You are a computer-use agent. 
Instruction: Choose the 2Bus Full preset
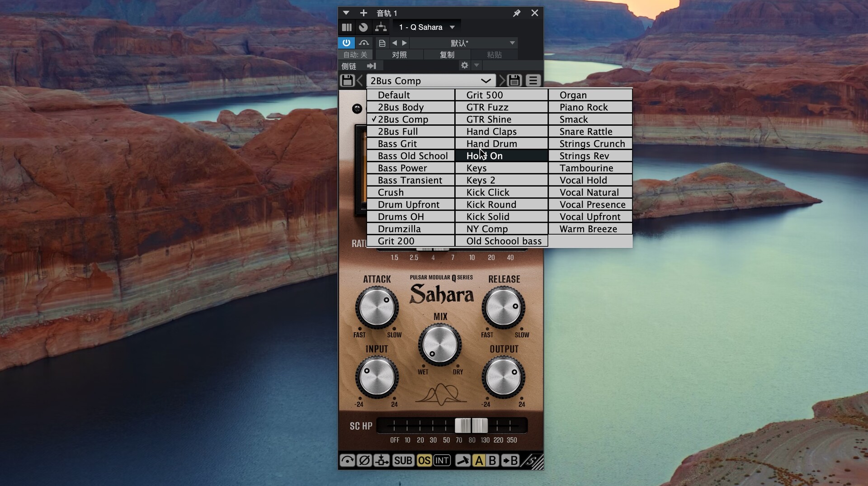click(x=410, y=131)
